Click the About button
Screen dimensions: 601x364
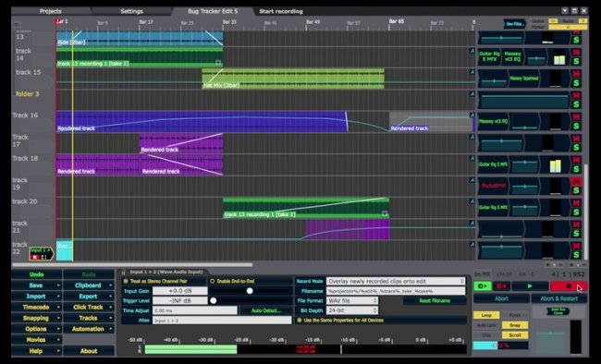click(89, 350)
